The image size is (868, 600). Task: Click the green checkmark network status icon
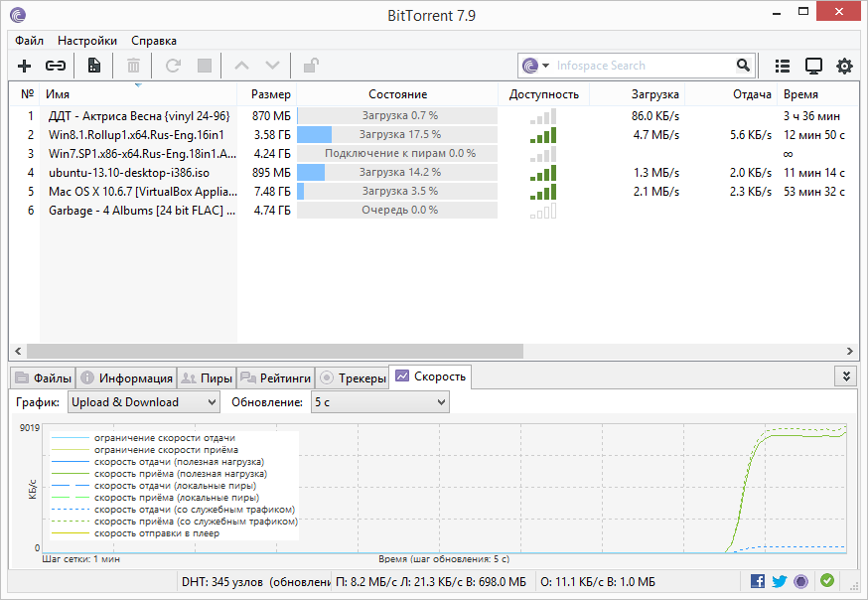[826, 581]
